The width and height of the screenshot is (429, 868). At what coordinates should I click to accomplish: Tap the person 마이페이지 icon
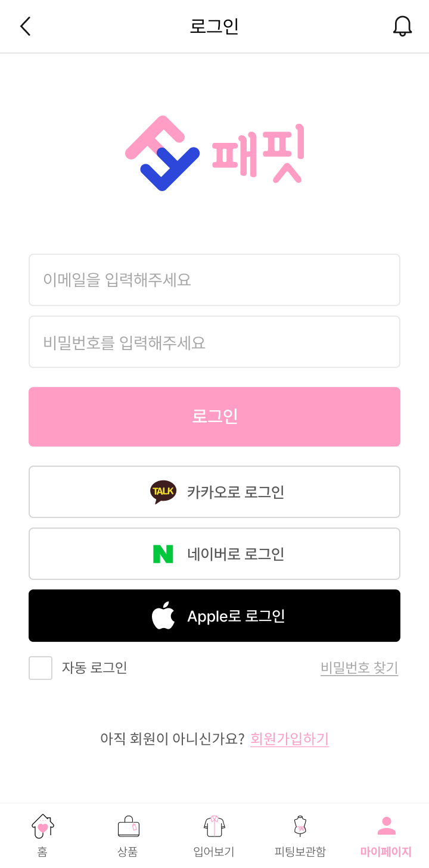[x=386, y=826]
